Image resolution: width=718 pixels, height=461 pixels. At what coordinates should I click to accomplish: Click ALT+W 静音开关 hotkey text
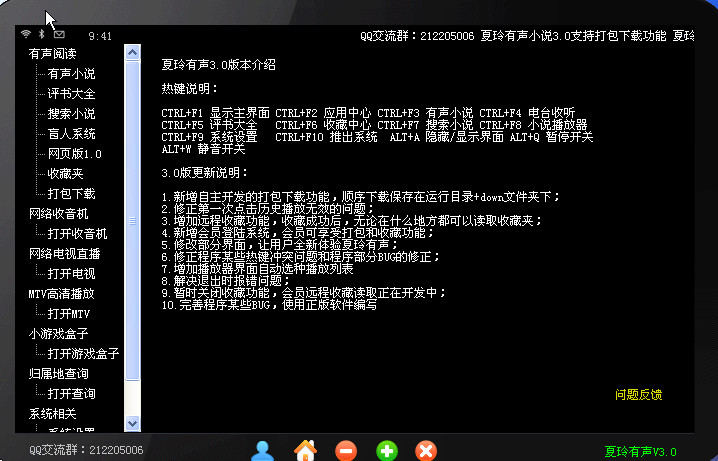203,149
